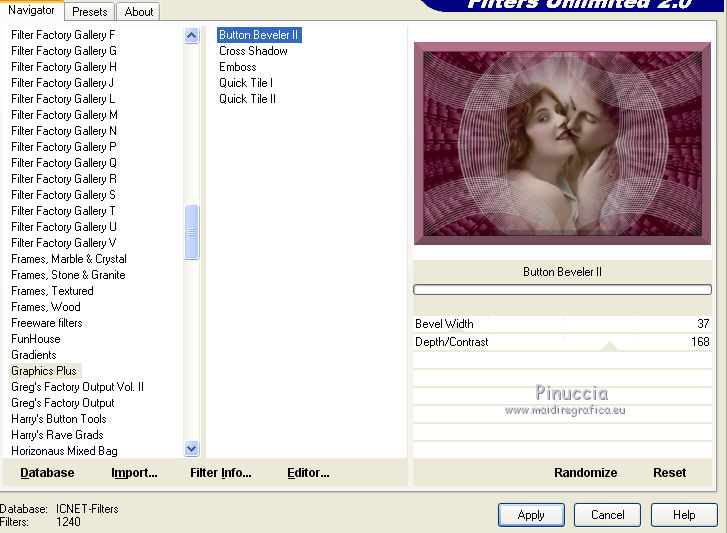Pick the FunHouse category
The height and width of the screenshot is (533, 727).
click(x=36, y=339)
